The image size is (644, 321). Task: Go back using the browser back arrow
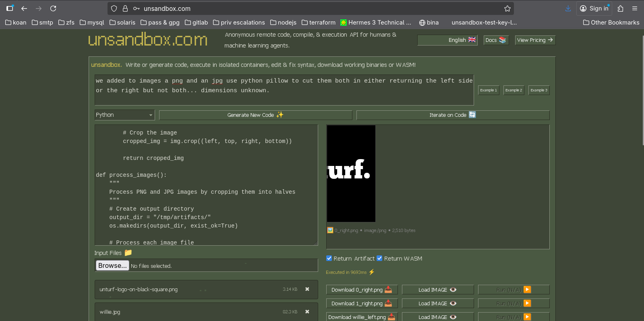point(24,8)
